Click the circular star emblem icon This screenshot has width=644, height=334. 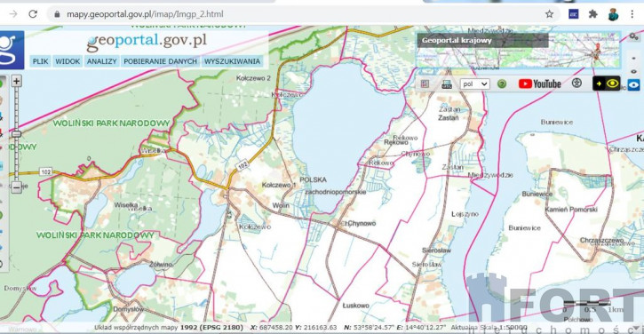pos(576,83)
